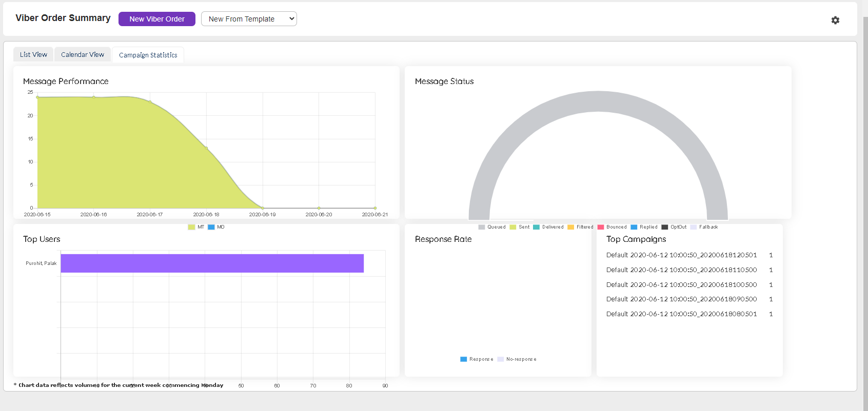The image size is (868, 411).
Task: Open the Calendar View tab
Action: coord(83,54)
